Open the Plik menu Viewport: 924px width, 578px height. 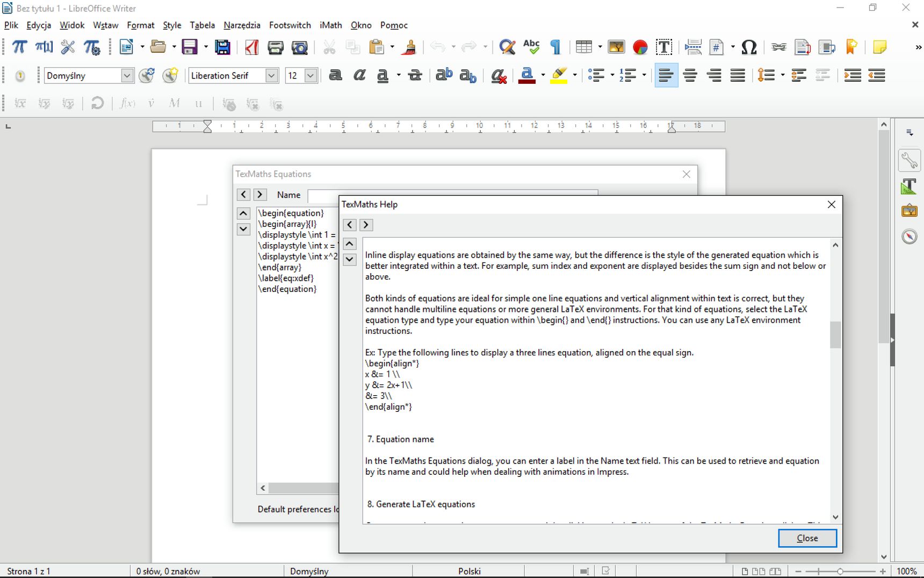pyautogui.click(x=11, y=25)
